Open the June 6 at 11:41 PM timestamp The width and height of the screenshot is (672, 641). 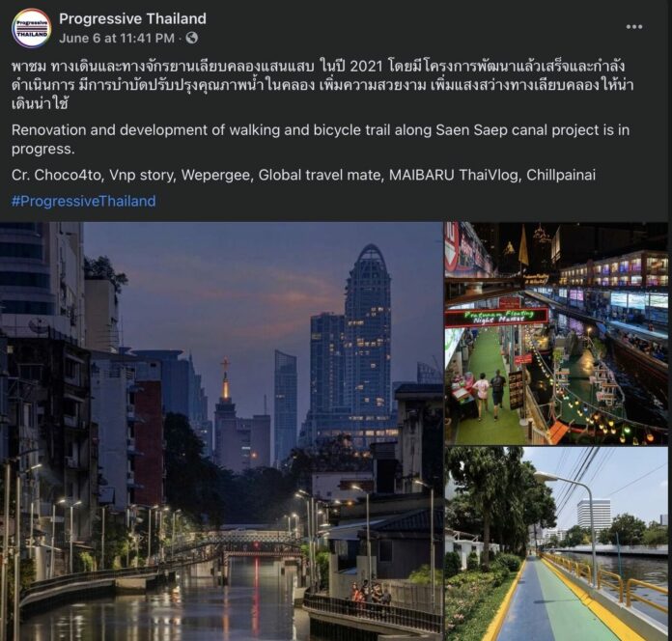(x=117, y=39)
